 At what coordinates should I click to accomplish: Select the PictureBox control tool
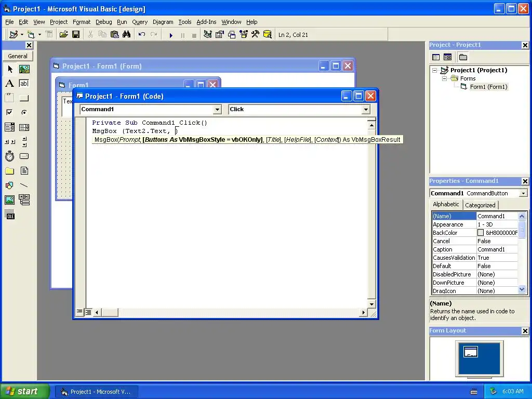(x=24, y=69)
